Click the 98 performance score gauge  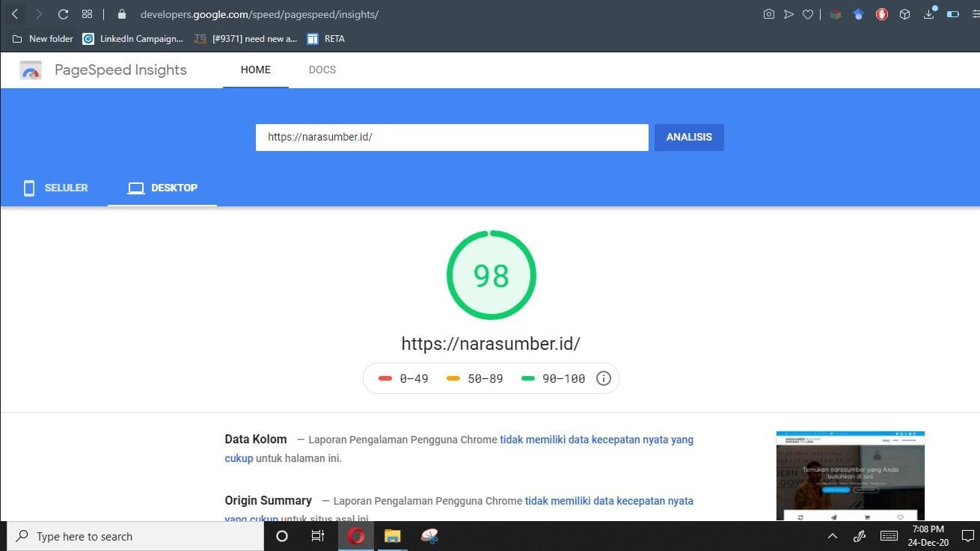click(x=491, y=274)
